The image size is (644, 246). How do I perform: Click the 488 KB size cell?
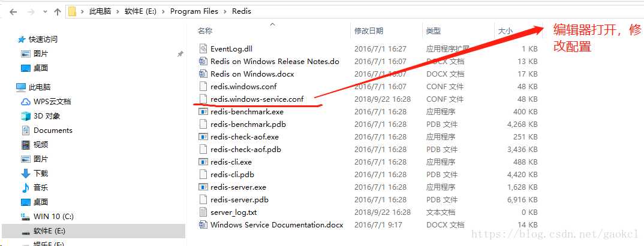coord(525,162)
